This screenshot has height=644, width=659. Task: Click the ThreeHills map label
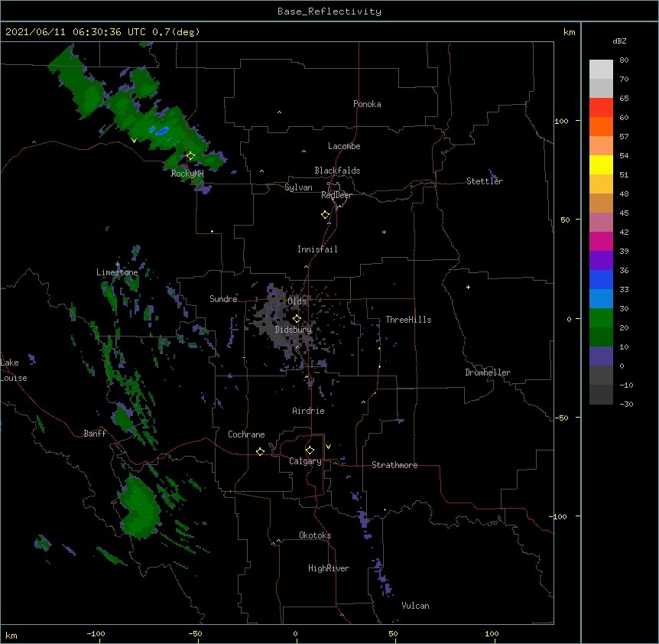408,320
